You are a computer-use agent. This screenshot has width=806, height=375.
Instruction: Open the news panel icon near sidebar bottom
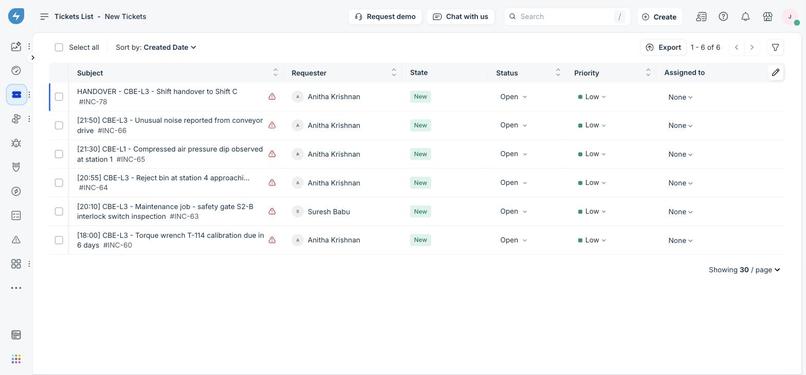point(16,335)
